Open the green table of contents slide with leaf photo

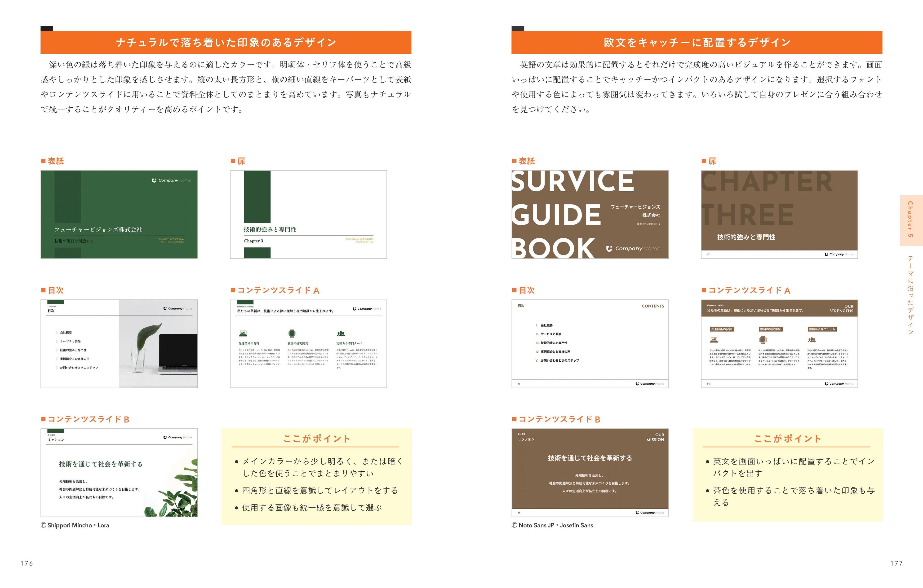click(x=119, y=344)
